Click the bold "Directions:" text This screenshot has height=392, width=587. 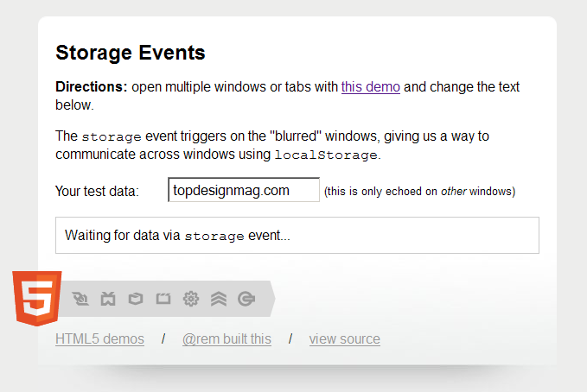coord(92,86)
